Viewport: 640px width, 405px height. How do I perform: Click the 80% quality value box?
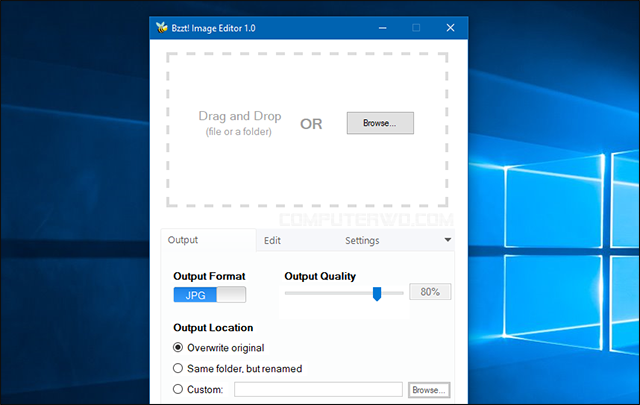point(430,292)
